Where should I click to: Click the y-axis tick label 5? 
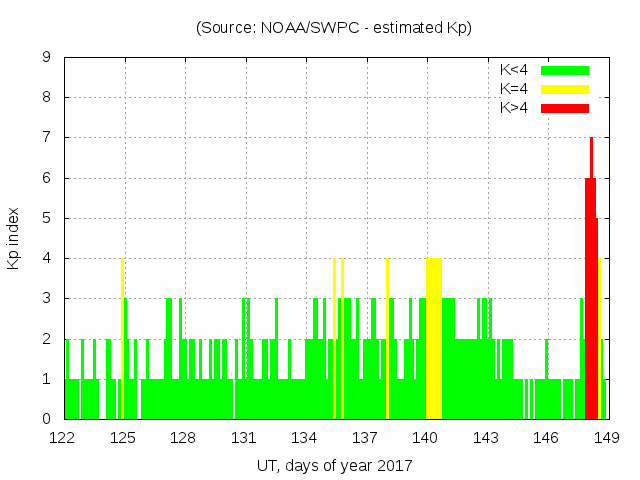tap(47, 218)
